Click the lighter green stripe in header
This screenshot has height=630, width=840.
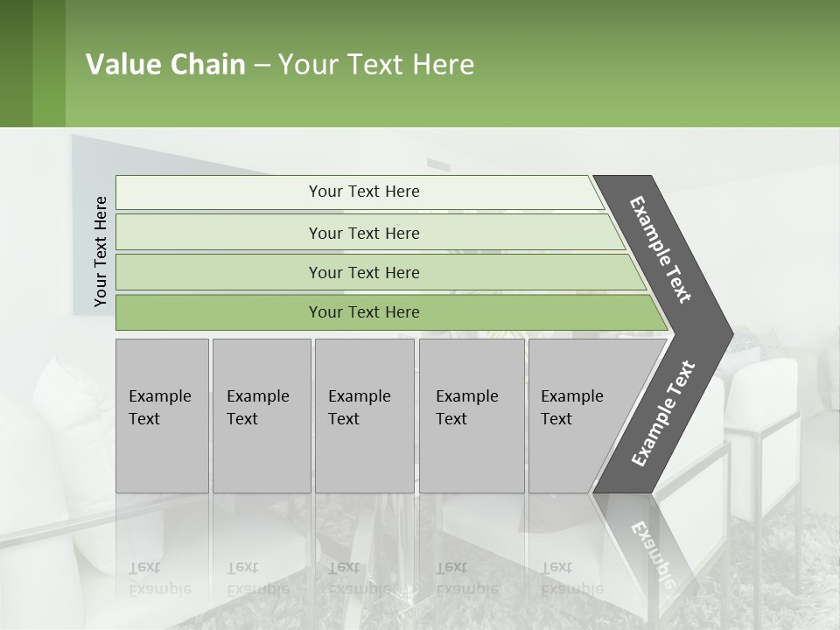(49, 63)
